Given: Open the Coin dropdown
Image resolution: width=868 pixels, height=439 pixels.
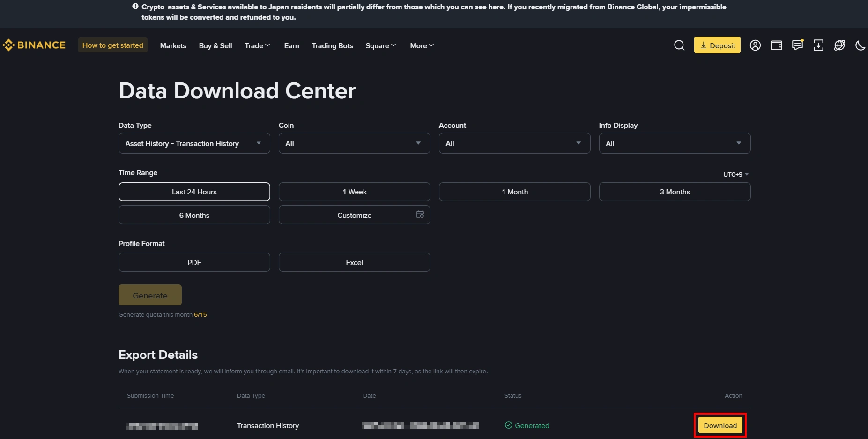Looking at the screenshot, I should tap(355, 143).
